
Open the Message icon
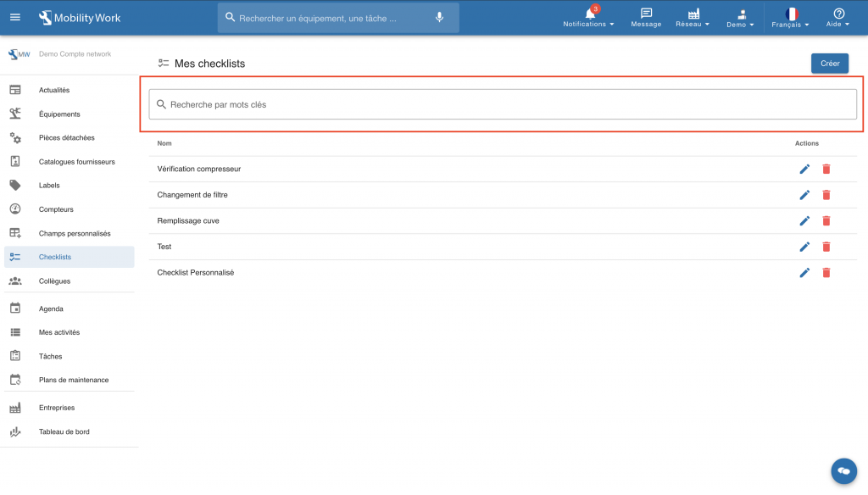click(x=646, y=14)
